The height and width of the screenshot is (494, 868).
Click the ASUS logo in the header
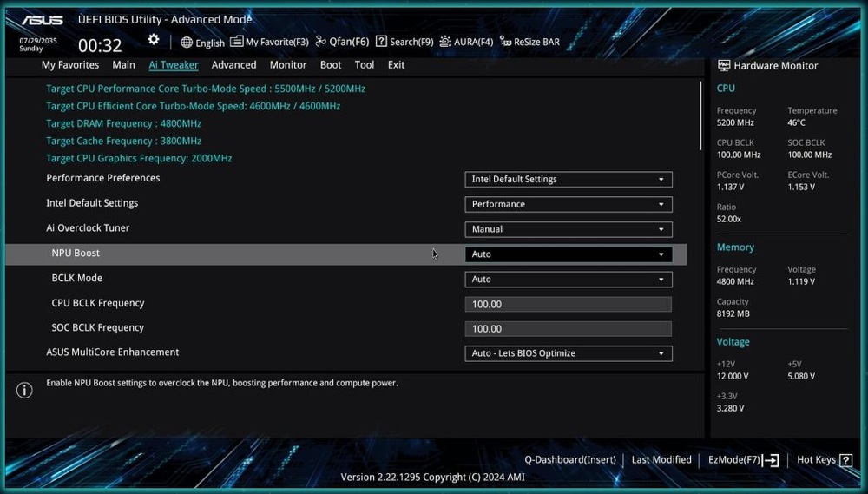click(x=43, y=20)
